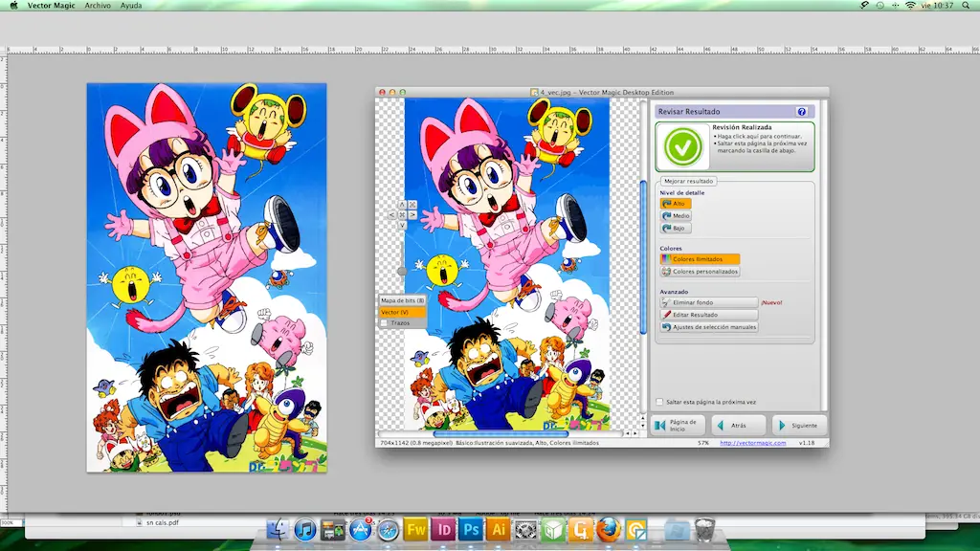Switch preview to Vector (V)
980x551 pixels.
pos(403,312)
